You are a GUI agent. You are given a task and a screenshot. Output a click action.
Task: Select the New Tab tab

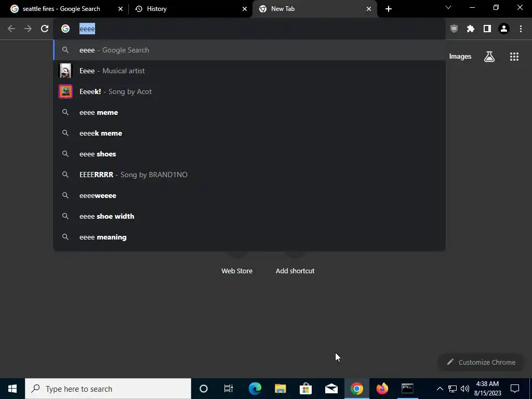314,9
